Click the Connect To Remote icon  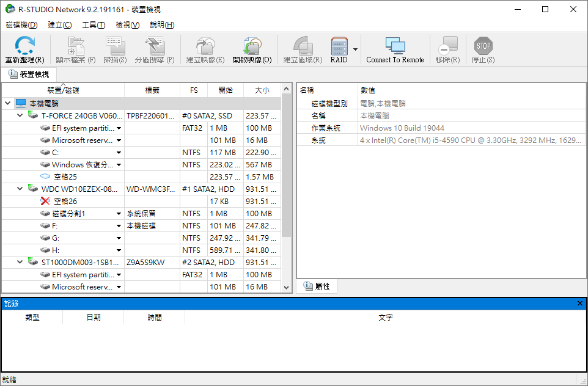[395, 46]
